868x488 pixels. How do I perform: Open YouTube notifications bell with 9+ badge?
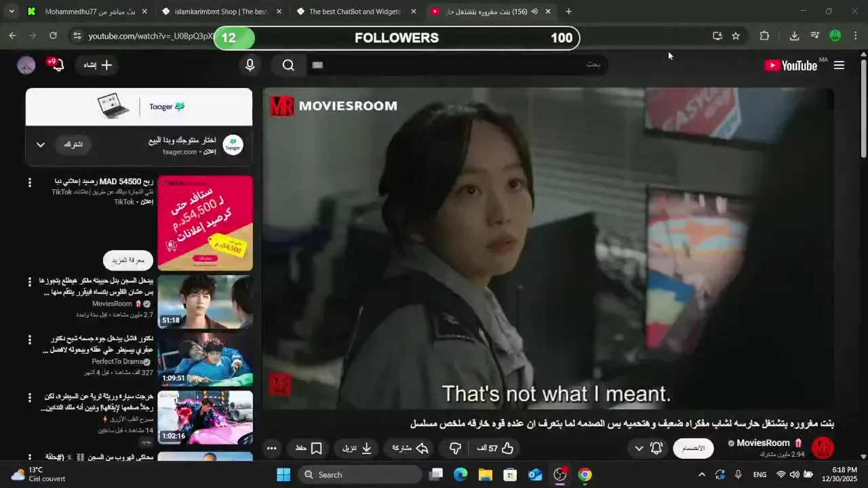click(x=57, y=64)
